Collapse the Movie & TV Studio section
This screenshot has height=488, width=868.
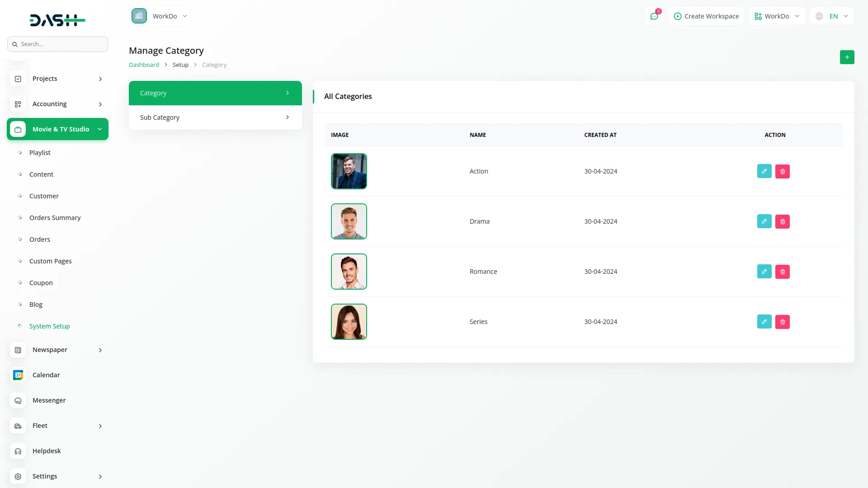99,129
